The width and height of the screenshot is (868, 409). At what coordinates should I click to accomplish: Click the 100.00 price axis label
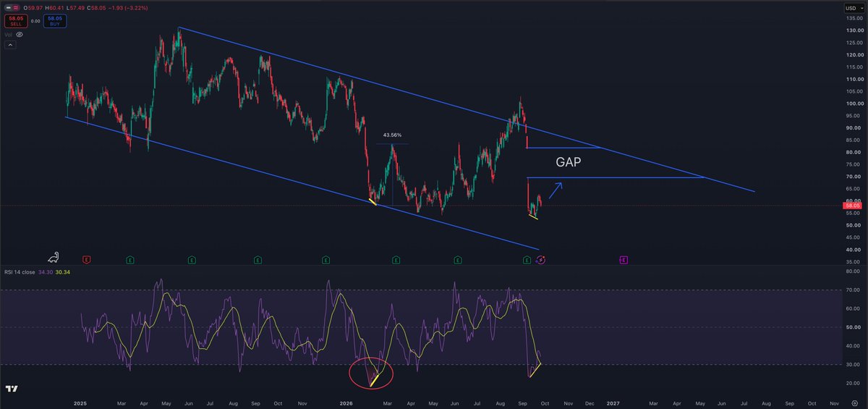pyautogui.click(x=854, y=104)
